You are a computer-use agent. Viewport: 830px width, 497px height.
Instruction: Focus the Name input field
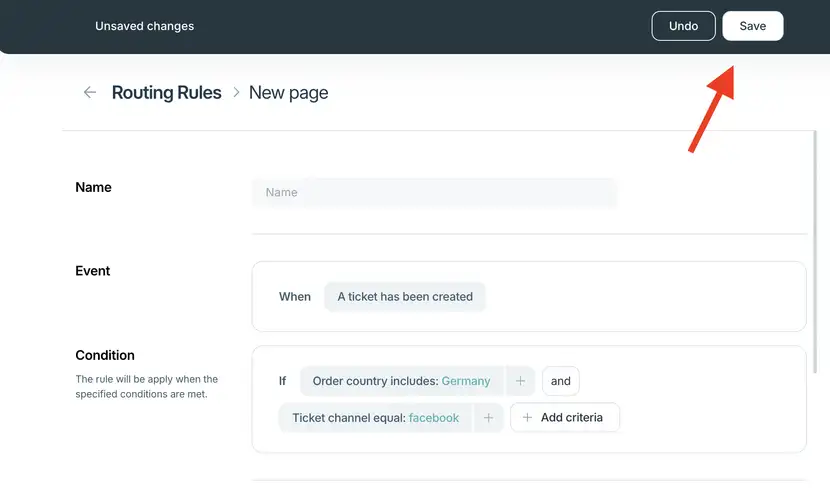coord(434,193)
